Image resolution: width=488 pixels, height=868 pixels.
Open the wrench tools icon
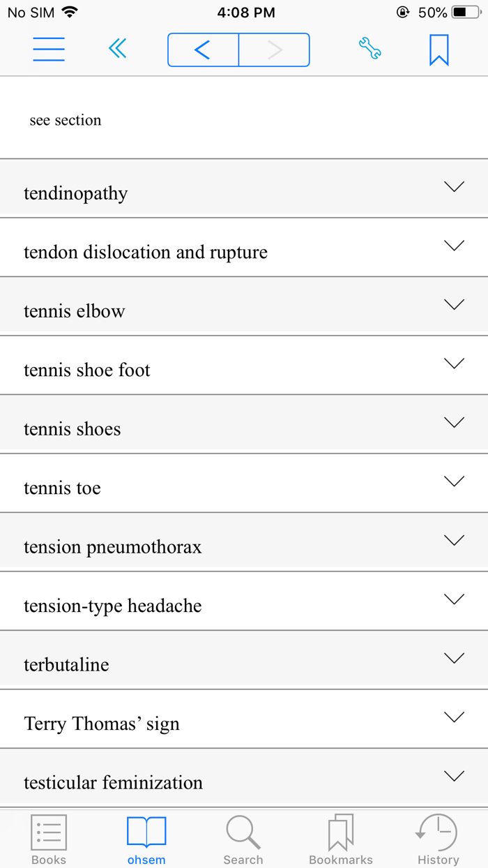tap(369, 50)
